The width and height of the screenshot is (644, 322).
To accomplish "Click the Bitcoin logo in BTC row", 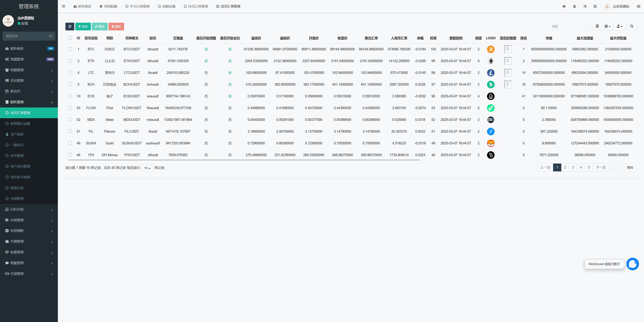I will pos(491,49).
